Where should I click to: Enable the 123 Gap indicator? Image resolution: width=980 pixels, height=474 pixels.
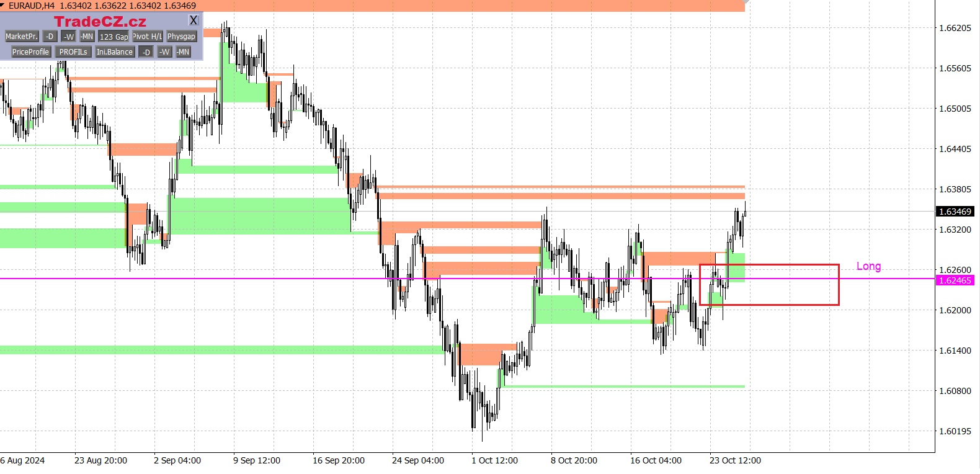pos(114,37)
